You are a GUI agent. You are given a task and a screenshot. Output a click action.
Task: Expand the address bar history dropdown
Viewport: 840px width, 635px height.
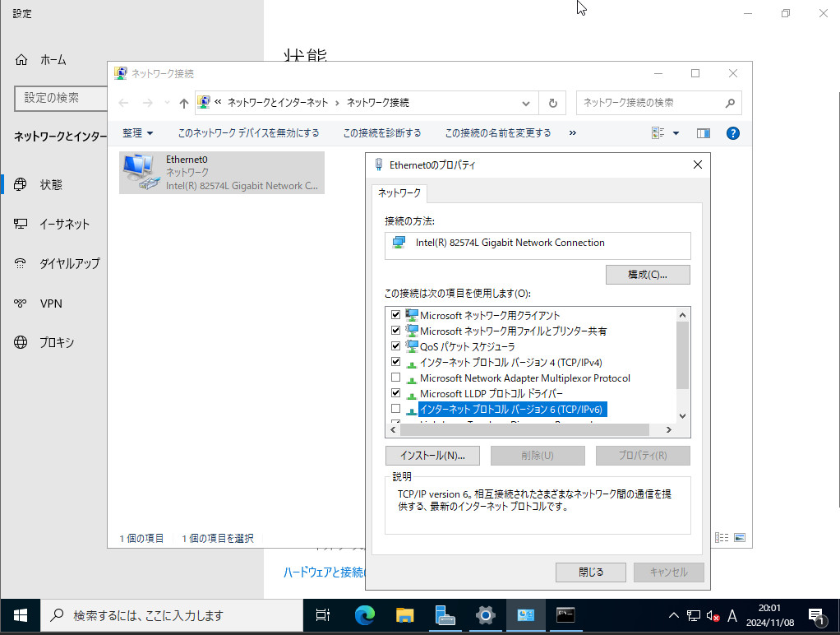pyautogui.click(x=526, y=103)
